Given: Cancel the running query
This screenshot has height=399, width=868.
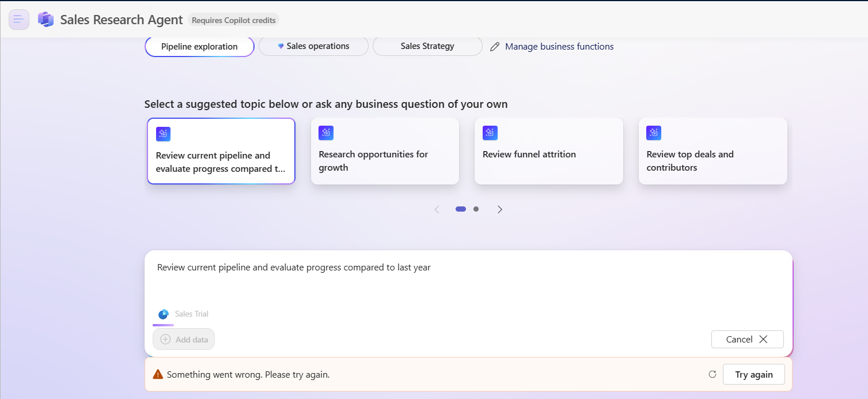Looking at the screenshot, I should coord(747,340).
